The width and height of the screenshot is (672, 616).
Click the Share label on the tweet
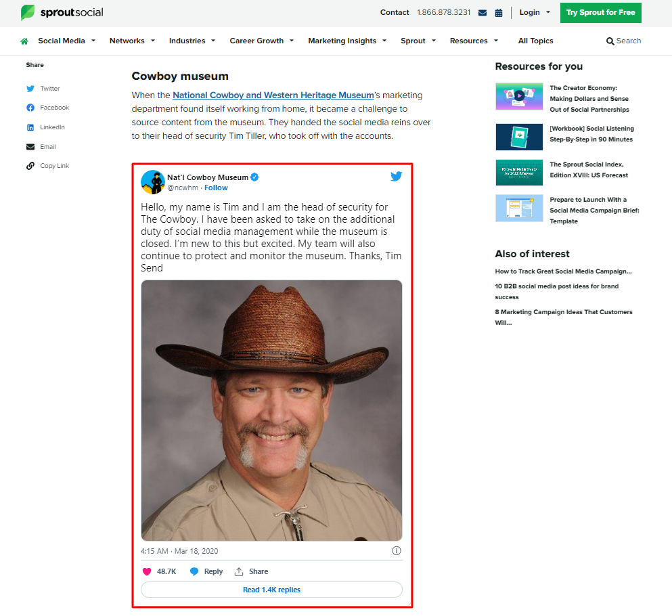click(x=259, y=571)
